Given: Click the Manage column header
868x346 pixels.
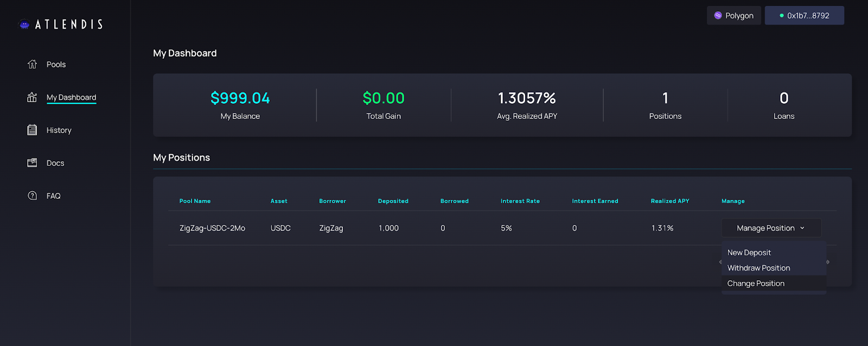Looking at the screenshot, I should pyautogui.click(x=733, y=201).
